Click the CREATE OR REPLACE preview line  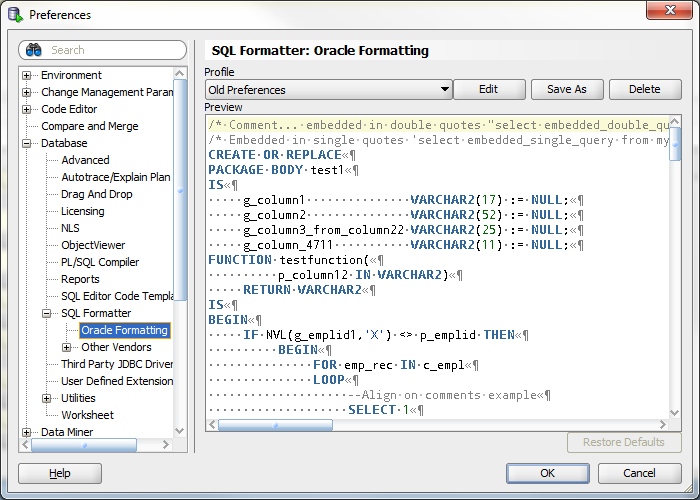tap(282, 155)
